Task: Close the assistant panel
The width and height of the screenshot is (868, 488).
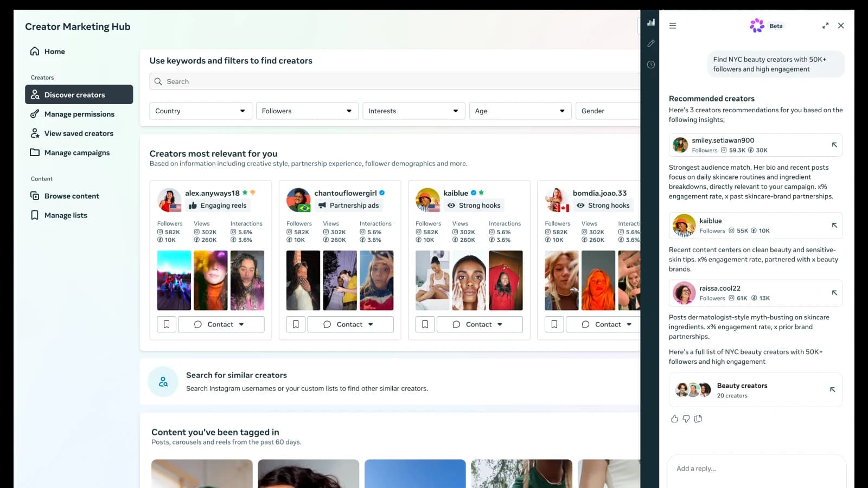Action: click(841, 25)
